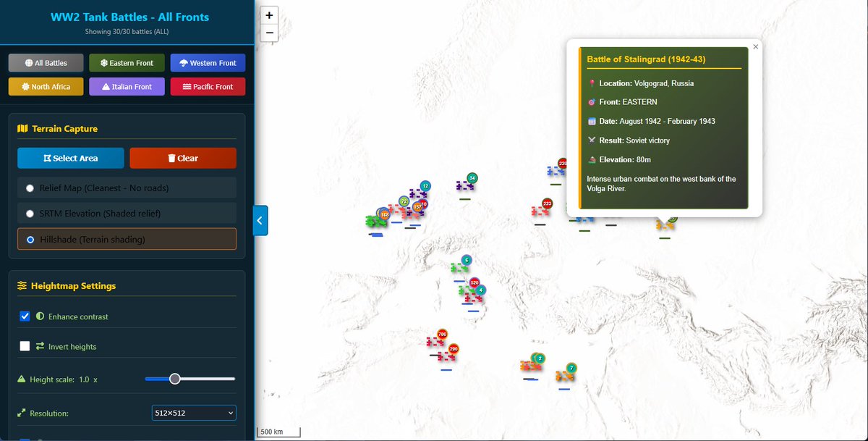Clear the captured terrain selection
868x441 pixels.
[183, 158]
